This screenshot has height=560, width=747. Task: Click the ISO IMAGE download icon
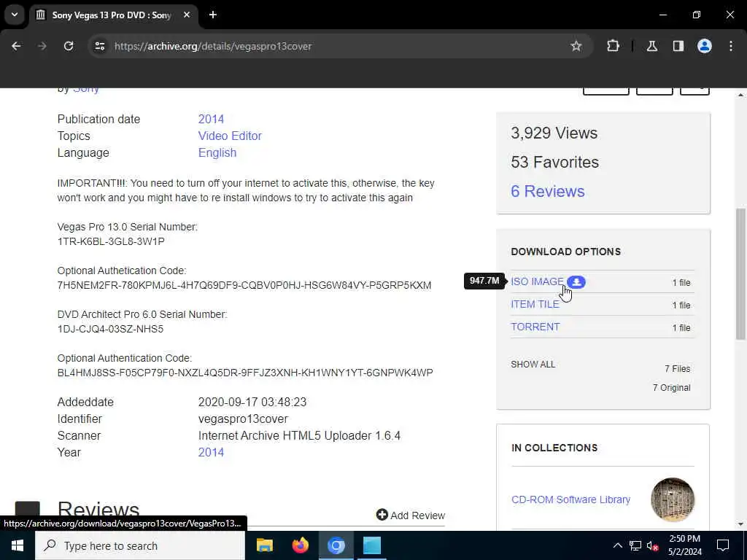pyautogui.click(x=576, y=282)
